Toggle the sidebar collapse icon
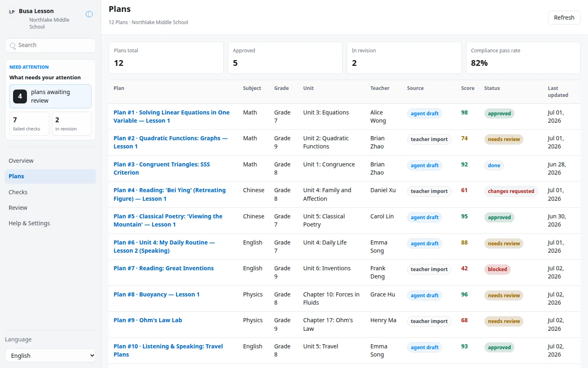 (x=89, y=14)
